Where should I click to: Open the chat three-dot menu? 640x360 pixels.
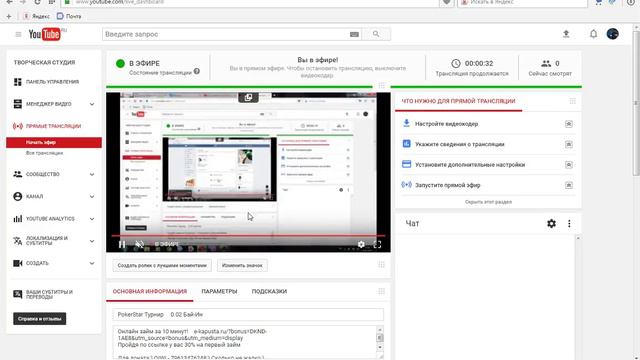(x=569, y=224)
